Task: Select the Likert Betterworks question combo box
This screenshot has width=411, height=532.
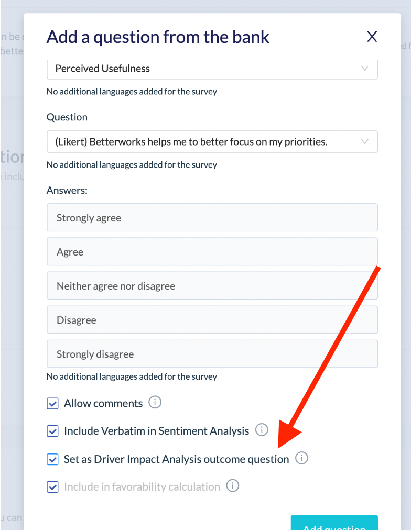Action: pyautogui.click(x=212, y=142)
